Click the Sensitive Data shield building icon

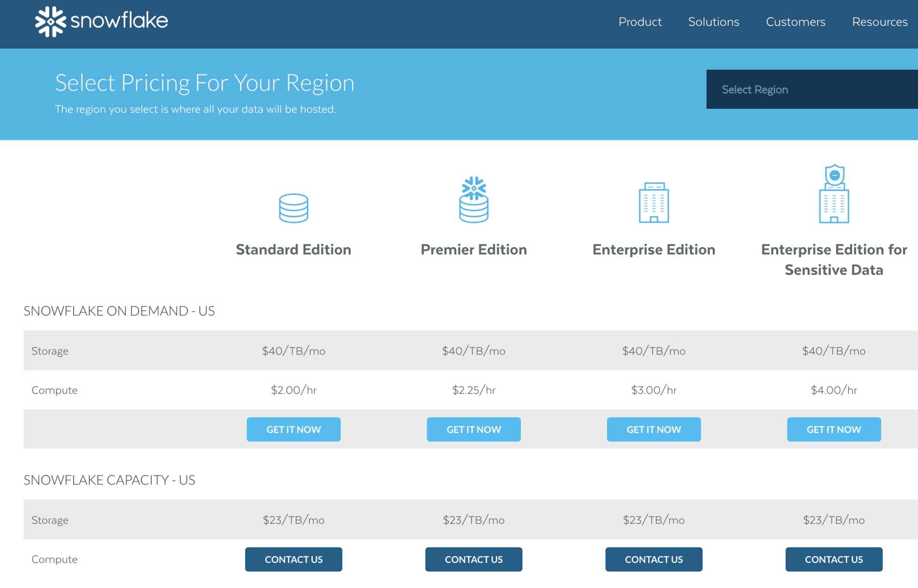pyautogui.click(x=833, y=194)
